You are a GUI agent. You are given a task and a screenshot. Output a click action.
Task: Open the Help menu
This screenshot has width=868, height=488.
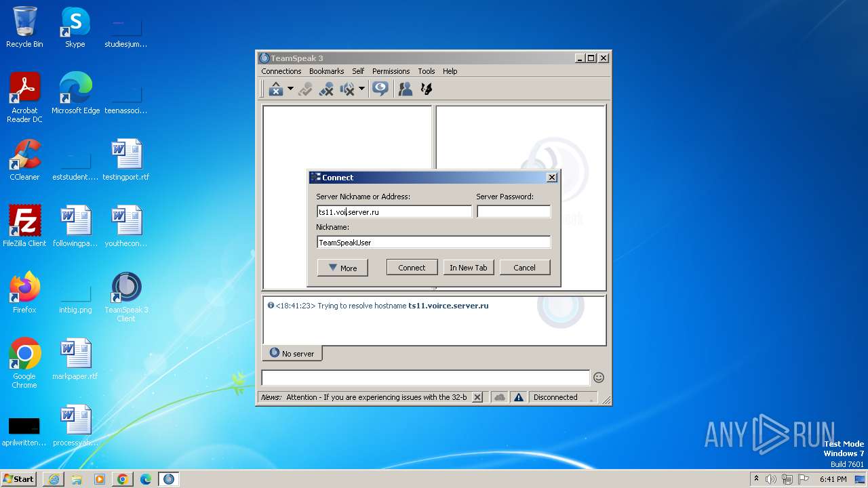450,71
